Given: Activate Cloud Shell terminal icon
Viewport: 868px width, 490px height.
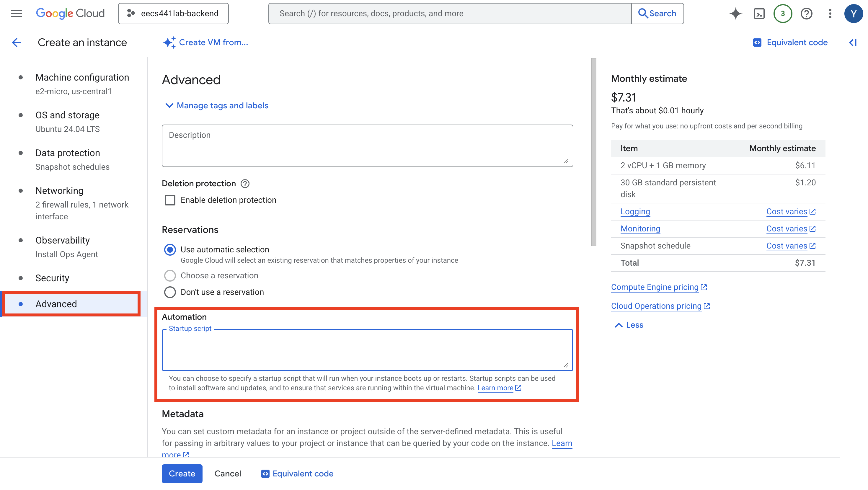Looking at the screenshot, I should point(759,14).
